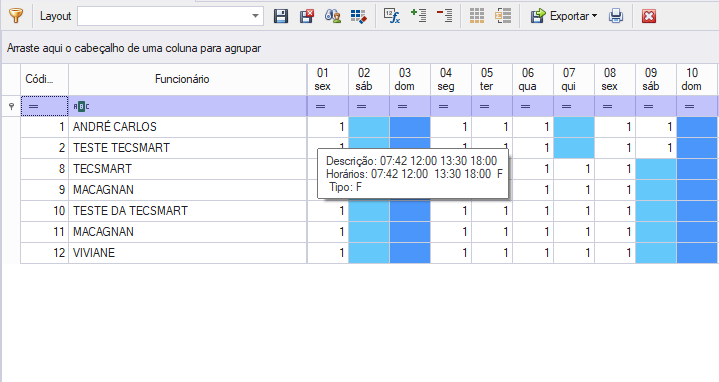Click the funnel filter icon

(16, 16)
